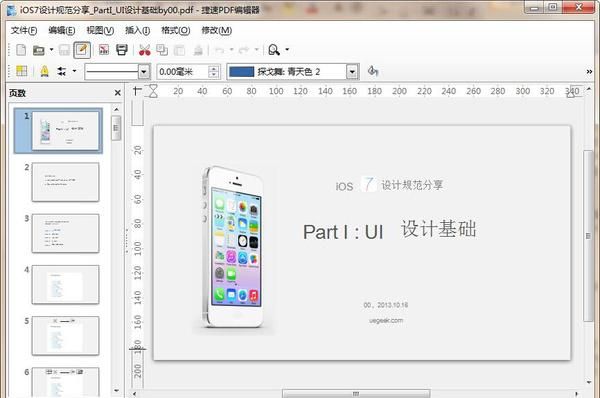The image size is (600, 398).
Task: Select page 5 thumbnail
Action: [65, 336]
